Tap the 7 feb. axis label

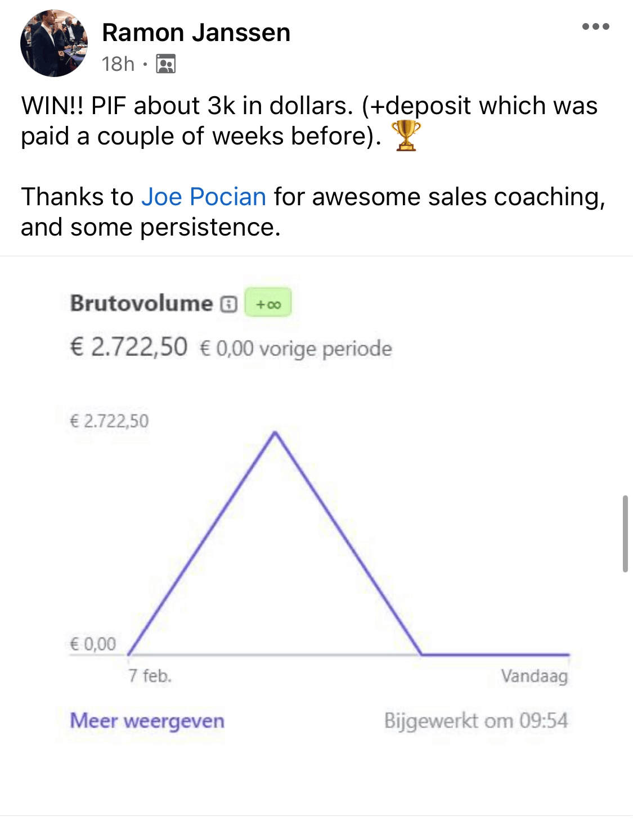pyautogui.click(x=150, y=675)
